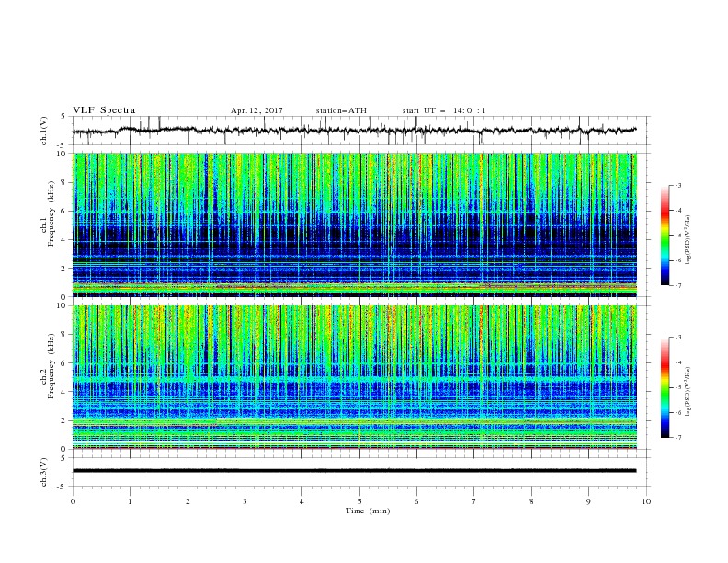Image resolution: width=728 pixels, height=563 pixels.
Task: Click the "-7" tick on ch.2 colorbar
Action: point(678,437)
